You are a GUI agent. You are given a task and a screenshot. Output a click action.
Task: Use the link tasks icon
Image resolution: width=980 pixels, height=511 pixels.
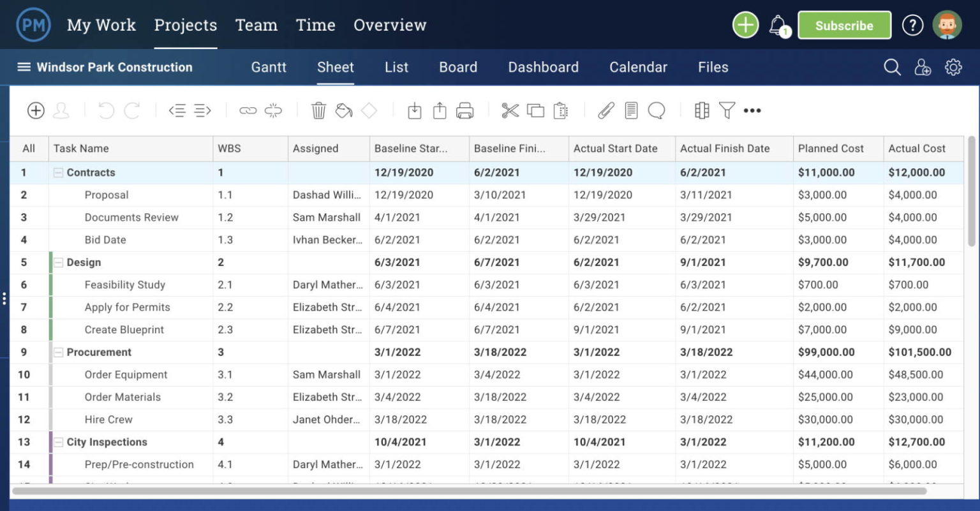[248, 110]
